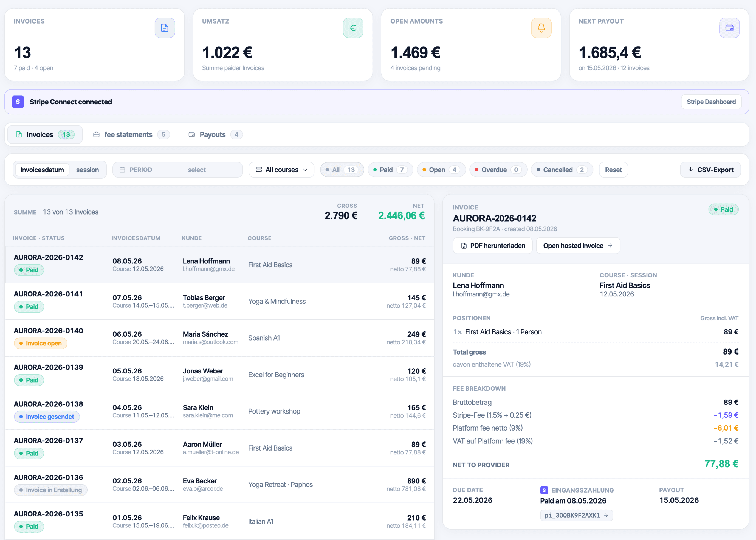Select invoice row AURORA-2026-0138
This screenshot has width=756, height=540.
pyautogui.click(x=219, y=411)
